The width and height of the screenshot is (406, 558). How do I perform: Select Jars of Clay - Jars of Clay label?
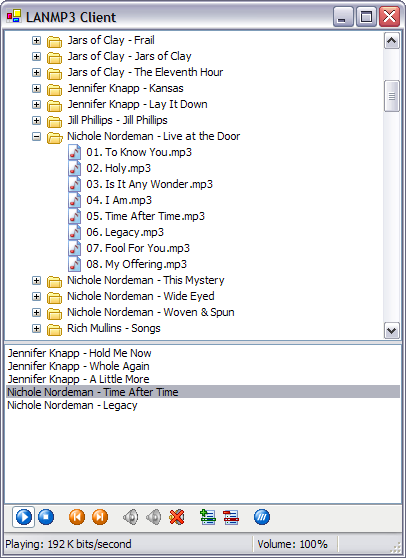pyautogui.click(x=130, y=56)
